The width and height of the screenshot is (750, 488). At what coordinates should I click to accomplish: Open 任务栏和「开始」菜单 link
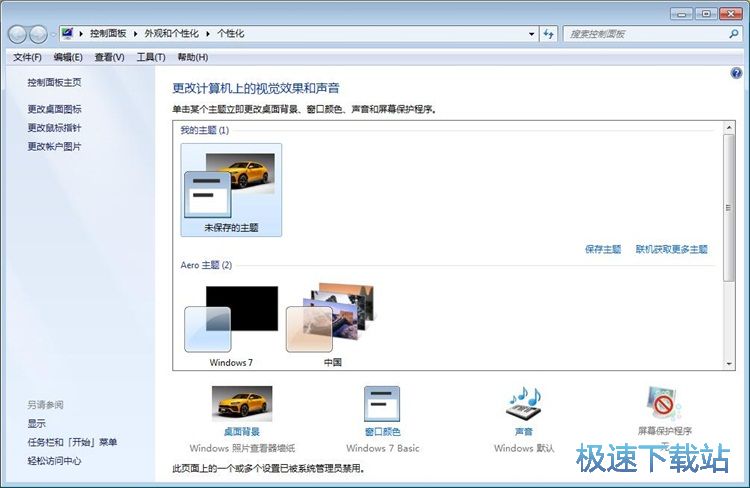click(x=72, y=442)
